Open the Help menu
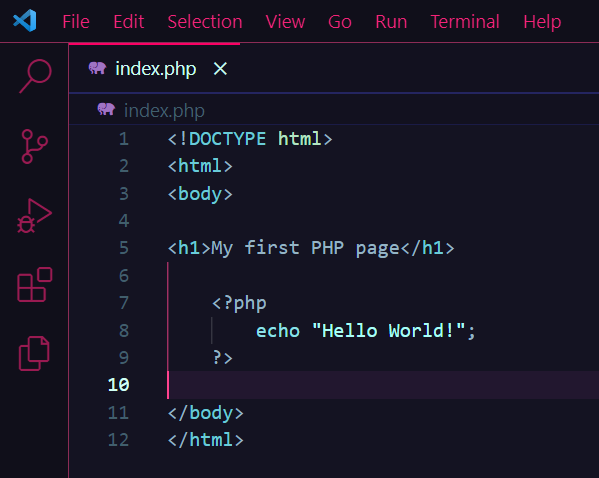The height and width of the screenshot is (478, 599). pos(542,21)
